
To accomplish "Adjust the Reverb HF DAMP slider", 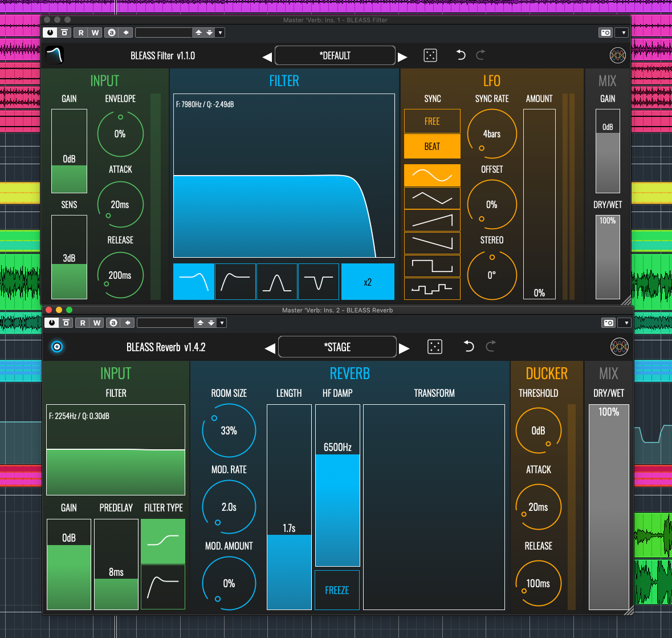I will point(337,485).
